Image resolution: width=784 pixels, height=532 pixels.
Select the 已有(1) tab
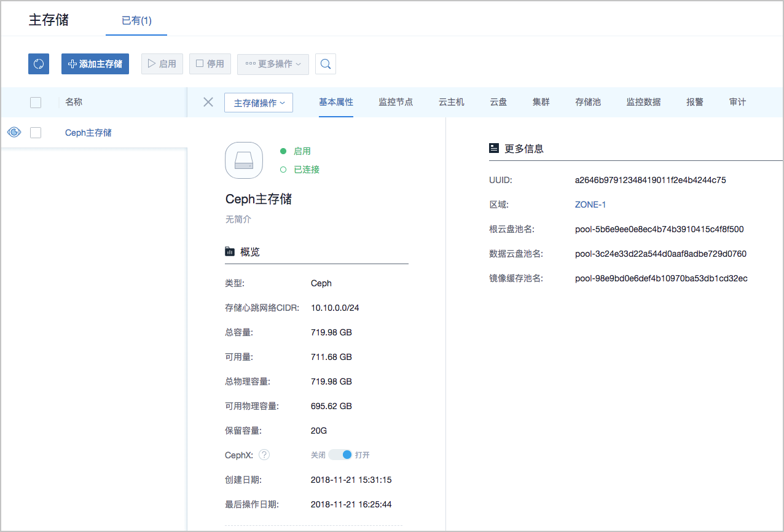click(136, 21)
